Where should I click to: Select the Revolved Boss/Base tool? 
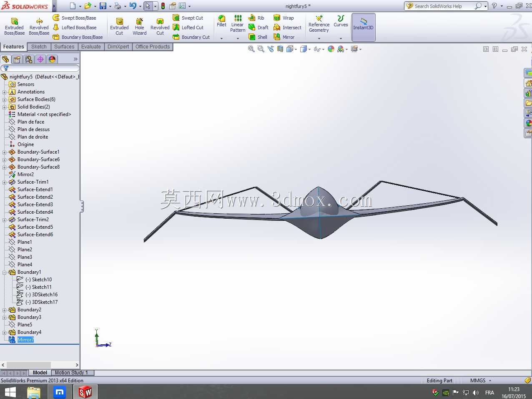(39, 27)
